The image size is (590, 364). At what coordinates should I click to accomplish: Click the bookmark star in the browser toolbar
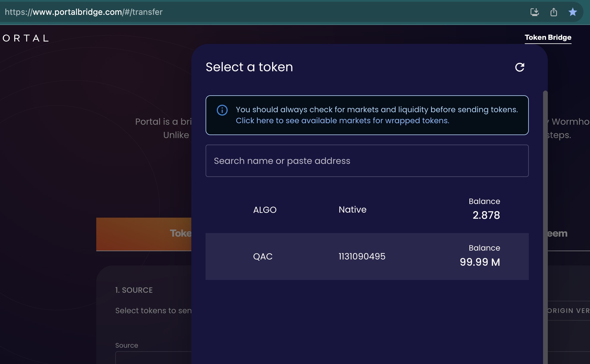(x=573, y=12)
